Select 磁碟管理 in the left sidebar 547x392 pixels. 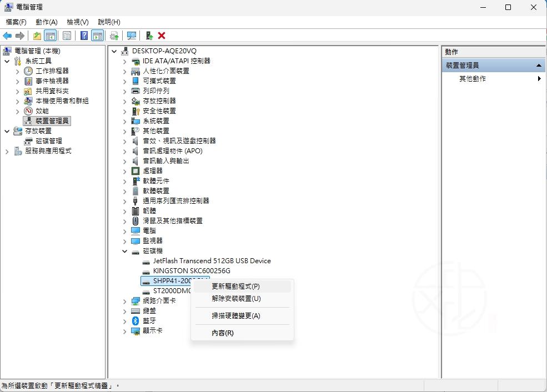pos(49,140)
